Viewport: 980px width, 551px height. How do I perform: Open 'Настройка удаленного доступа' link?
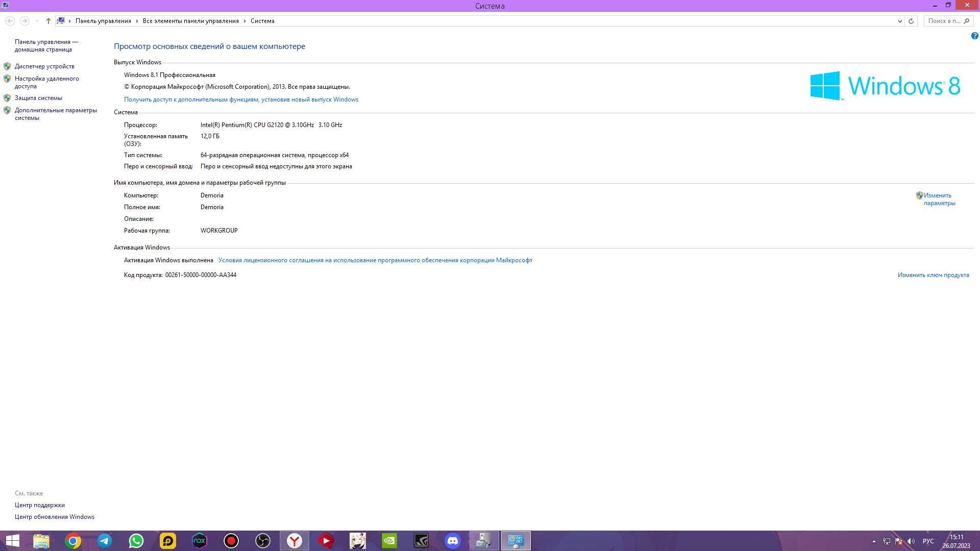point(47,82)
